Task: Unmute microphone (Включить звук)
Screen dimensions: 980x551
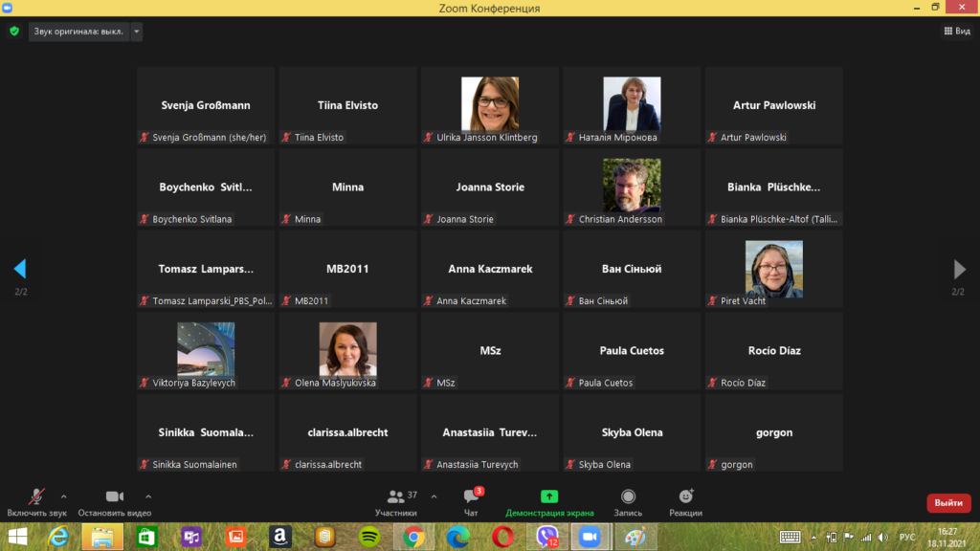Action: tap(36, 502)
